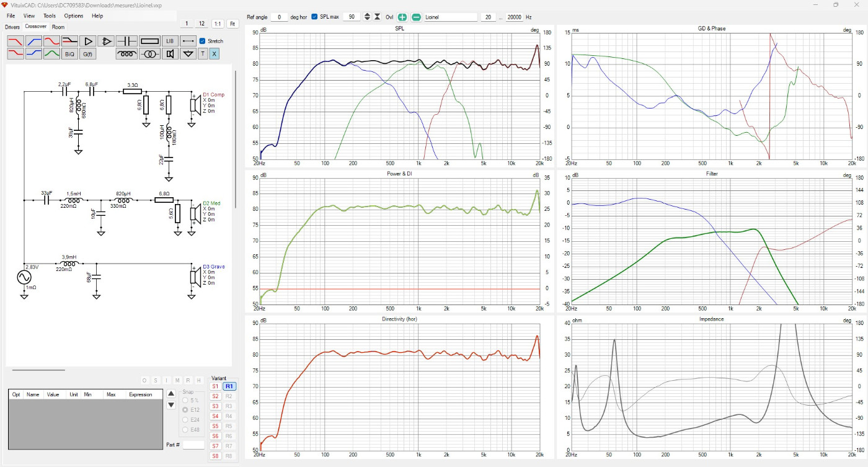Select the E24 snap radio button

(x=185, y=420)
